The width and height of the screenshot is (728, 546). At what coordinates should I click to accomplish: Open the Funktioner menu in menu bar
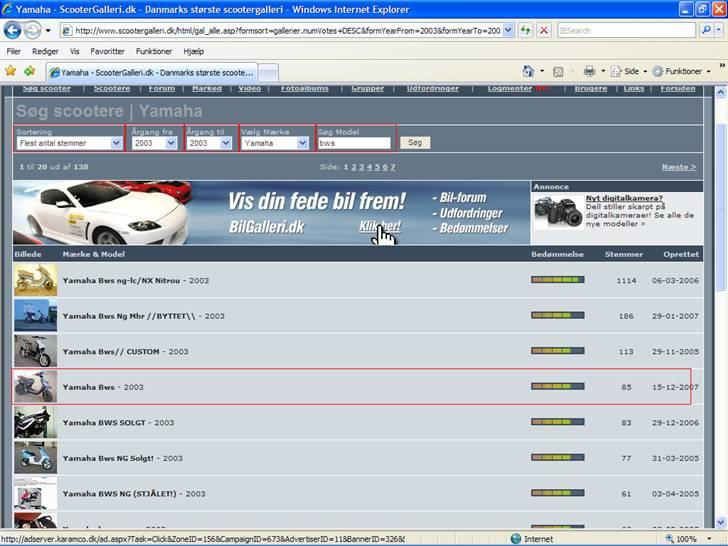coord(154,51)
